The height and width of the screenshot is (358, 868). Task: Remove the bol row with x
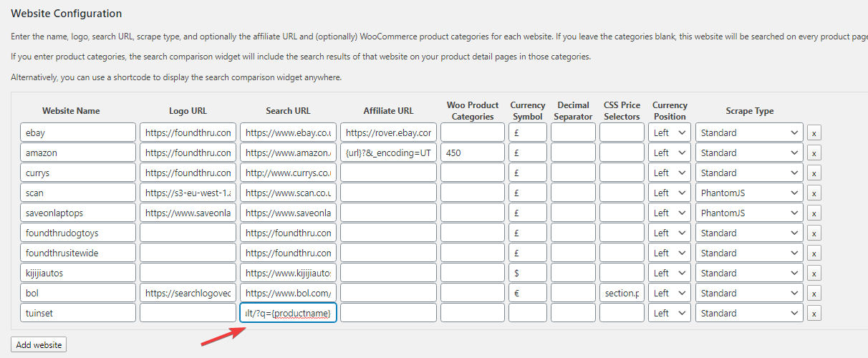(814, 293)
